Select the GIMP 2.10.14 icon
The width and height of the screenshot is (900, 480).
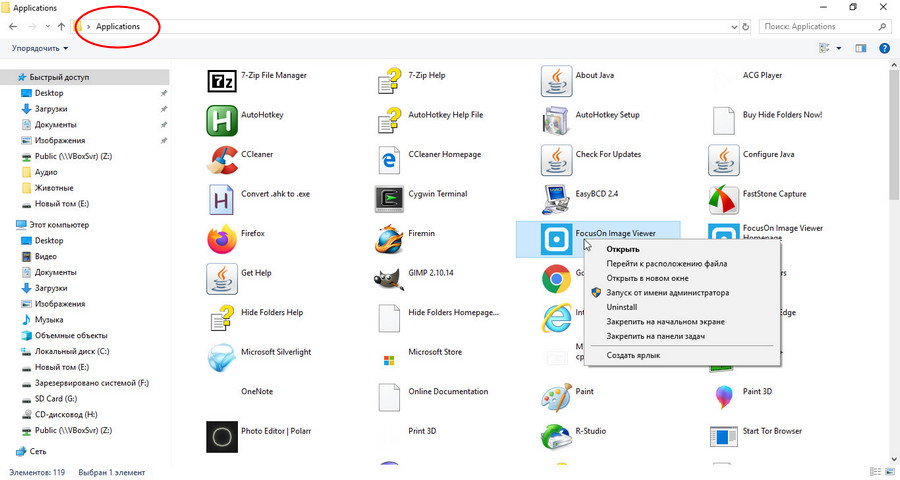point(389,279)
